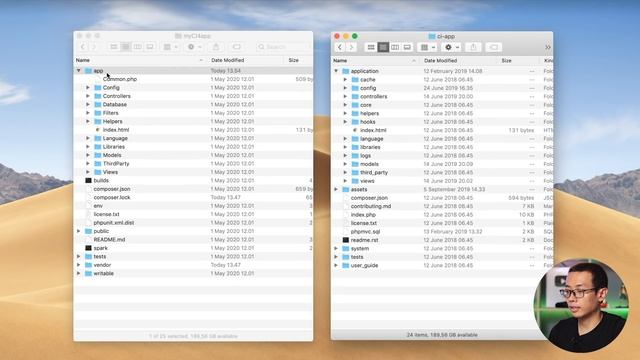Screen dimensions: 640x360
Task: Click the forward arrow in ci-app window
Action: tap(351, 47)
